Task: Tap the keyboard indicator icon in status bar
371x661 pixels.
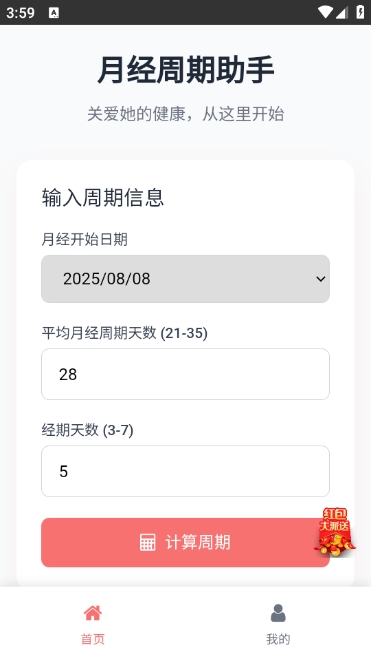Action: pyautogui.click(x=54, y=13)
